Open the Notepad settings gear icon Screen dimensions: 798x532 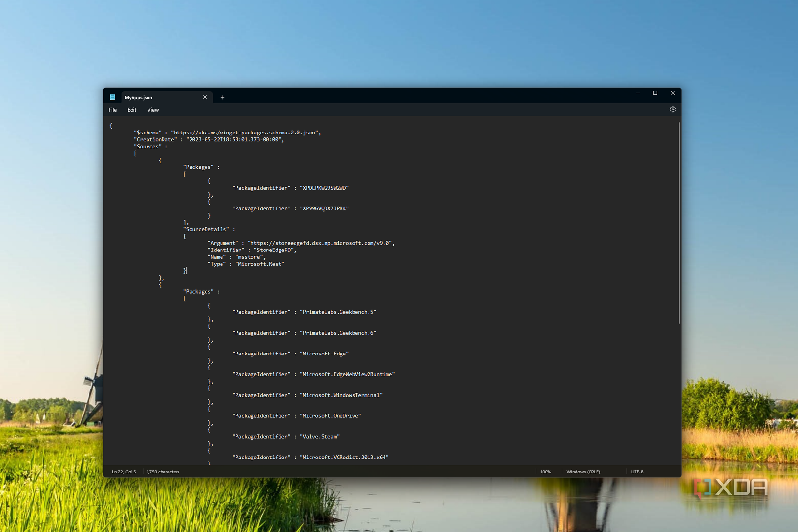tap(672, 110)
